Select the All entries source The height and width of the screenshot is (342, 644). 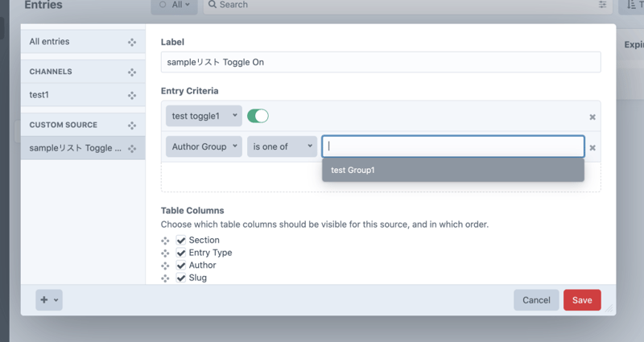72,42
